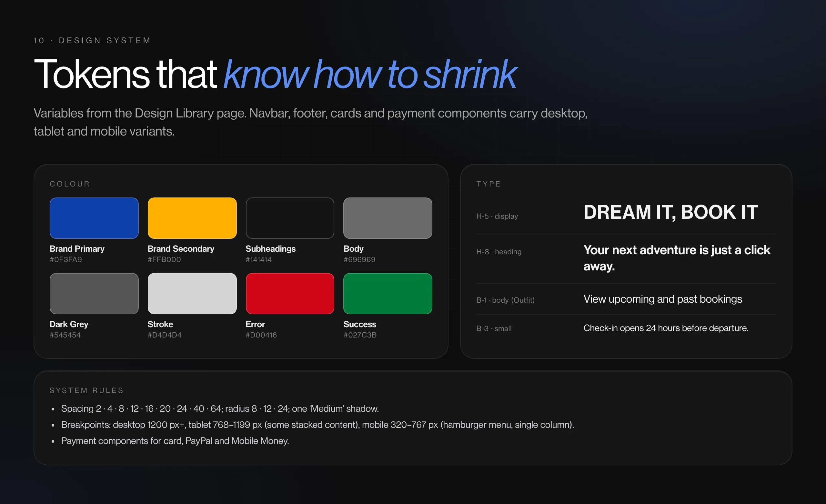Choose the Body grey swatch
This screenshot has height=504, width=826.
(x=388, y=218)
